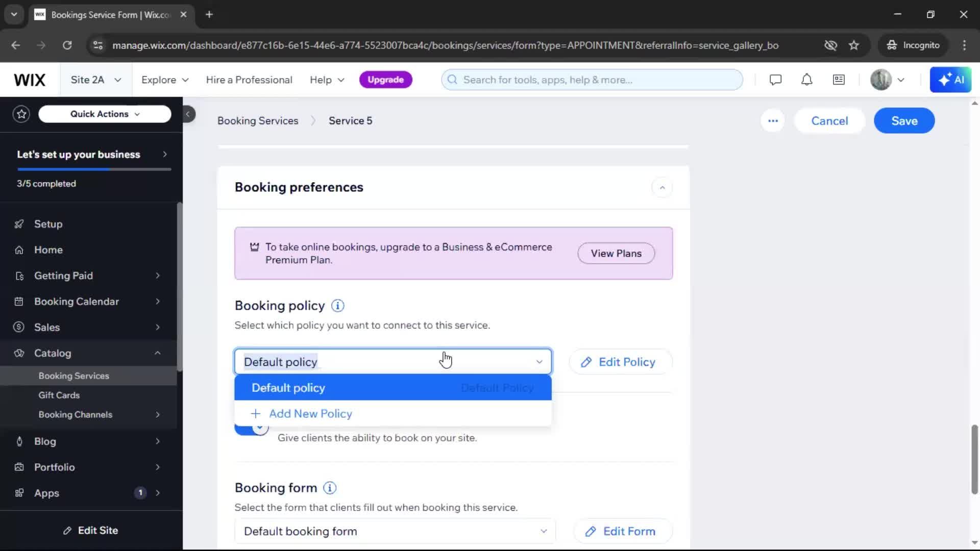Click Edit Policy button
The width and height of the screenshot is (980, 551).
tap(621, 362)
